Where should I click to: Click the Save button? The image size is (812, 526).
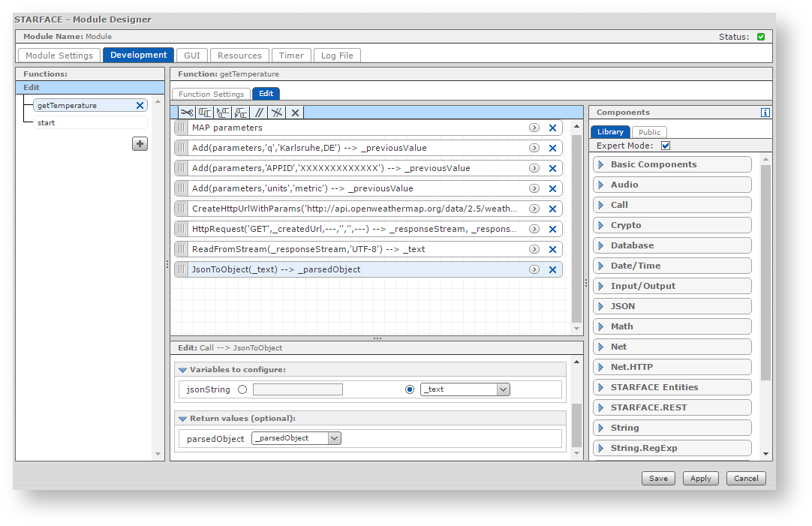[658, 479]
